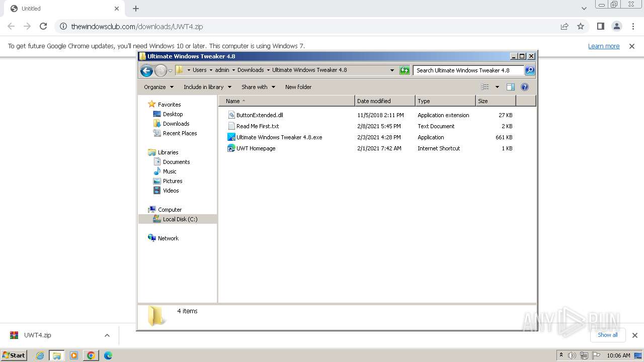Click Chrome's back arrow icon
The height and width of the screenshot is (362, 644).
click(x=11, y=26)
